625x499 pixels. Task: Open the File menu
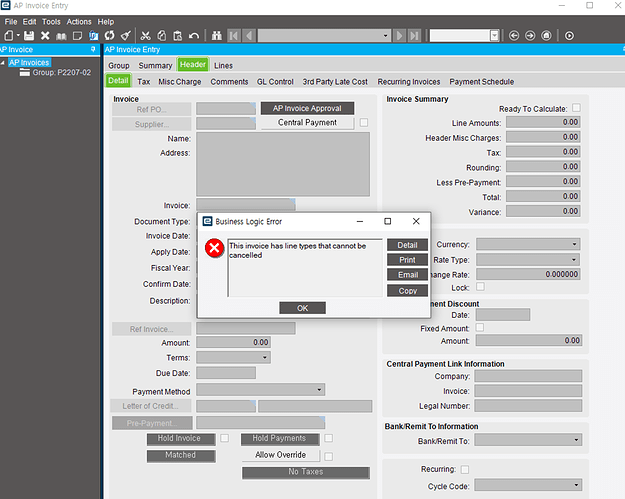click(x=11, y=22)
